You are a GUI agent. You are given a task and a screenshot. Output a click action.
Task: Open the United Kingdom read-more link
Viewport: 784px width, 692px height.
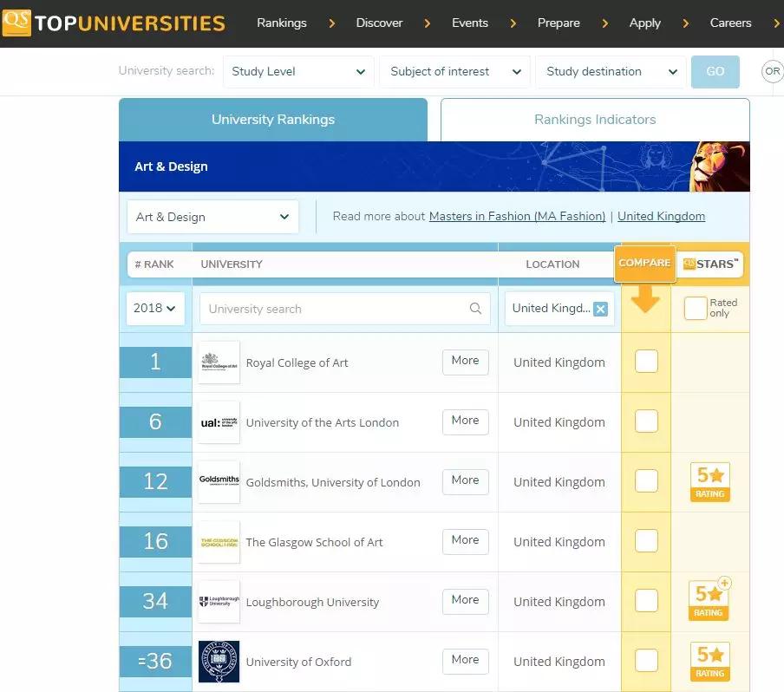pyautogui.click(x=661, y=217)
